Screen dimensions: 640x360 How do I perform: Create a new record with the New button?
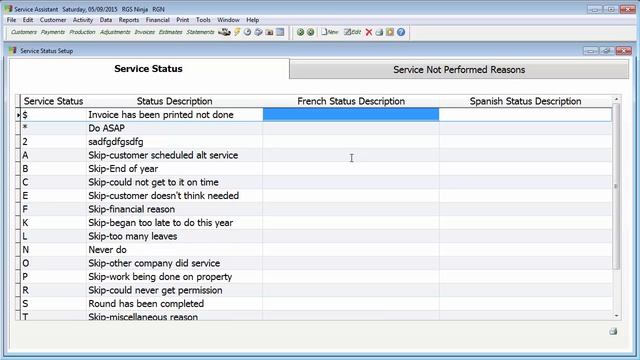point(329,32)
